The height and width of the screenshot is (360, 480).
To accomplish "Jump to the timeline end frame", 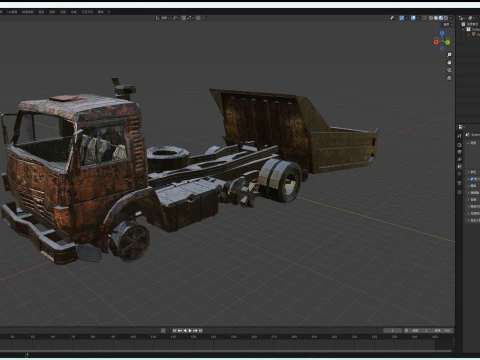I will [200, 330].
